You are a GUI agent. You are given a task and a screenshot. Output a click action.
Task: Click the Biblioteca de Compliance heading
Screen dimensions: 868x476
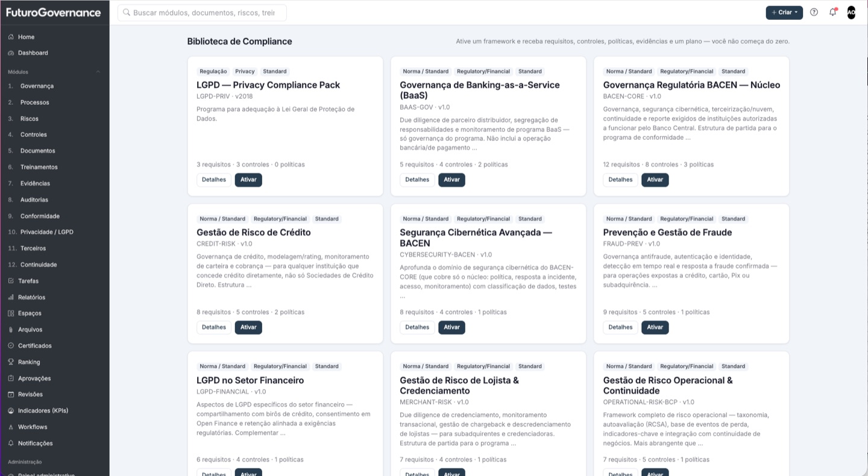(x=239, y=41)
